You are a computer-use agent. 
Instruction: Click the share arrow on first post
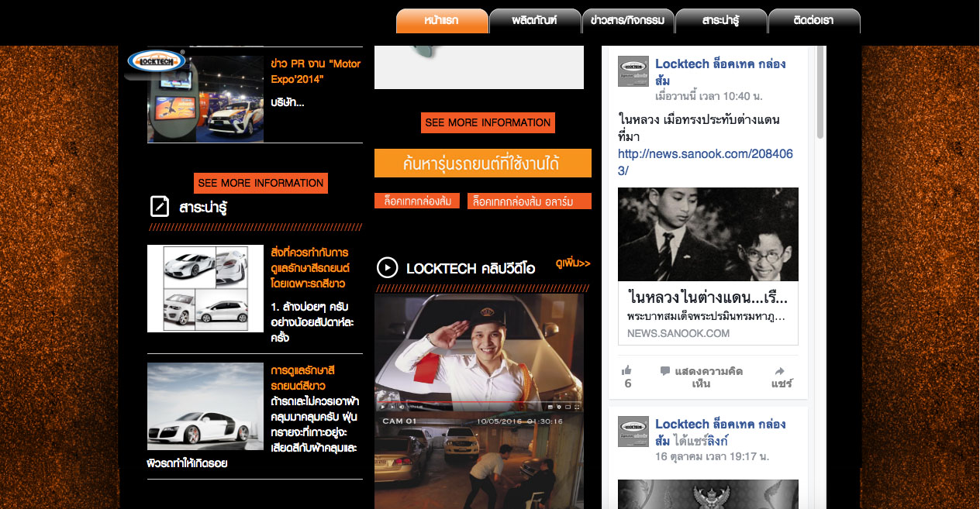pyautogui.click(x=779, y=371)
